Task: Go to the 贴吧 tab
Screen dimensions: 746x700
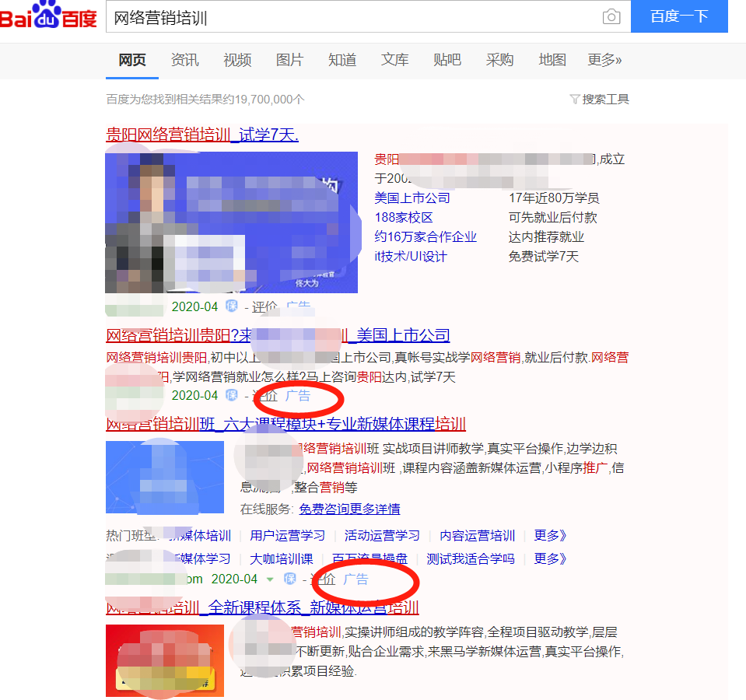Action: (447, 60)
